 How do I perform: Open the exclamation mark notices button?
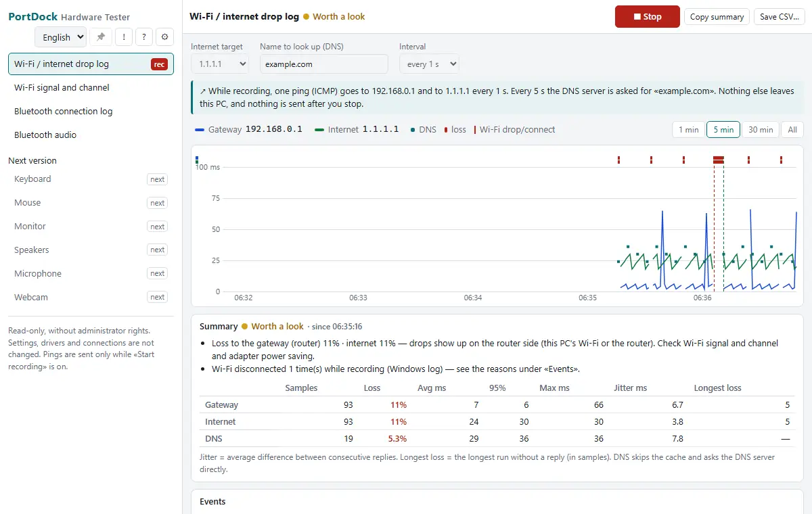(x=124, y=37)
